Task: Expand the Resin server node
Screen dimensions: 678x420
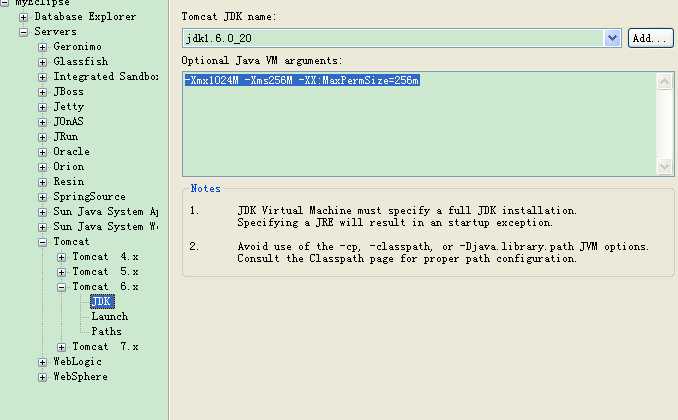Action: 42,182
